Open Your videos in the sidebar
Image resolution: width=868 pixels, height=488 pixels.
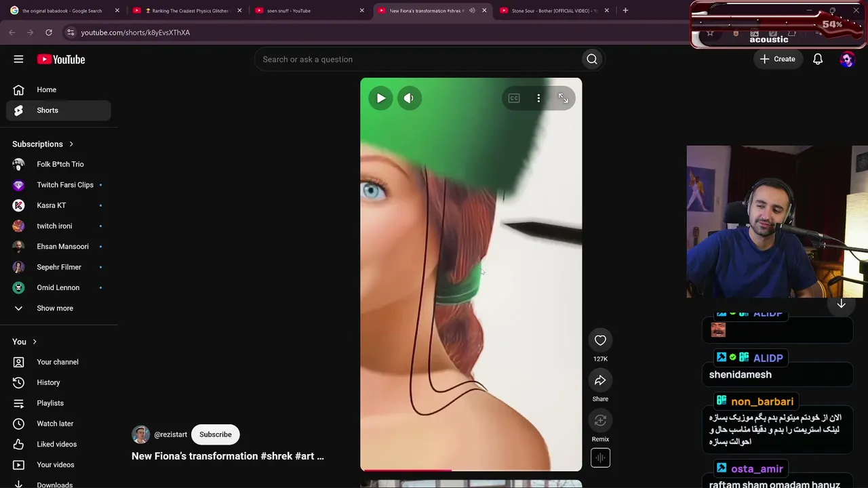click(x=58, y=465)
